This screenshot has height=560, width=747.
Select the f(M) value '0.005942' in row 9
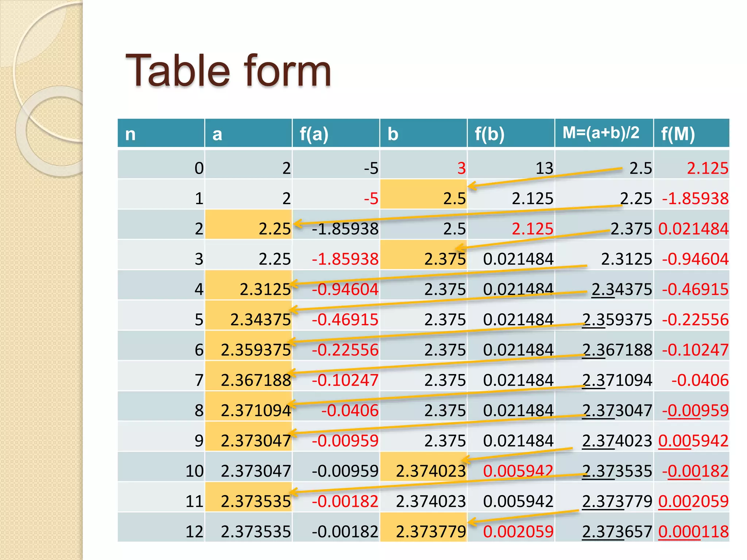(693, 440)
